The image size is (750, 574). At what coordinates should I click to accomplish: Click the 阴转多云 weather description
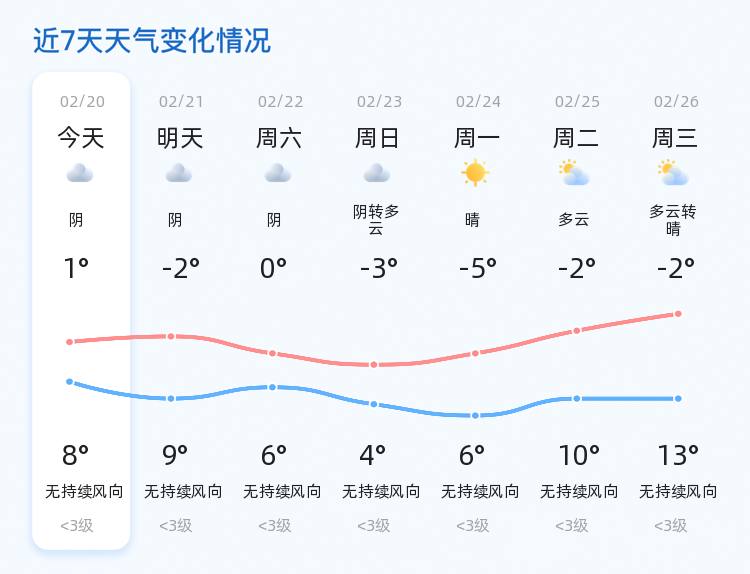tap(376, 220)
